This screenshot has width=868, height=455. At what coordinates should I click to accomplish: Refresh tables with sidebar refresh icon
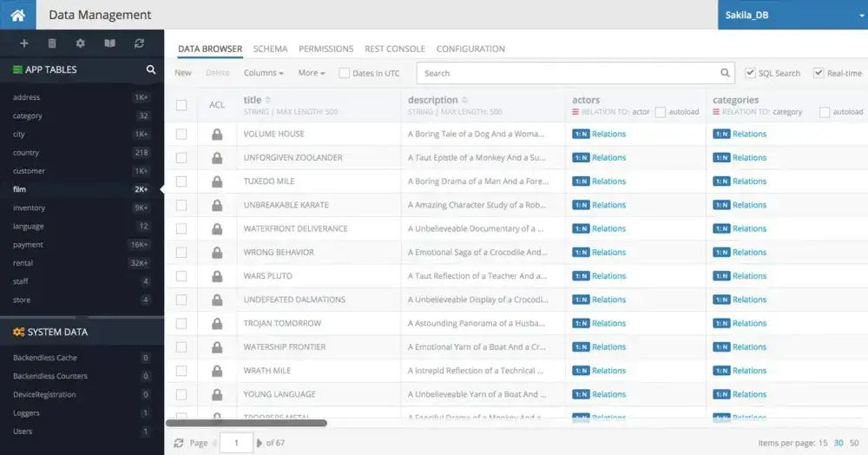click(139, 43)
